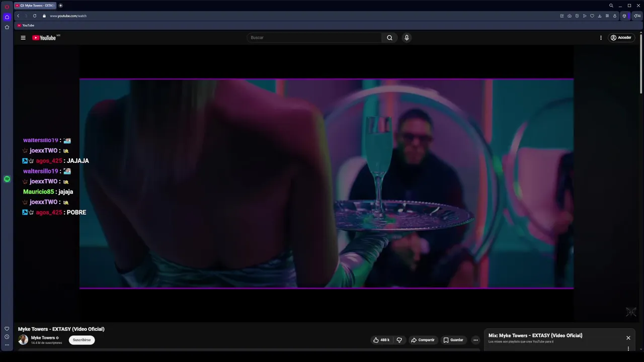Viewport: 644px width, 362px height.
Task: Open Spotify in the Opera sidebar
Action: coord(7,179)
